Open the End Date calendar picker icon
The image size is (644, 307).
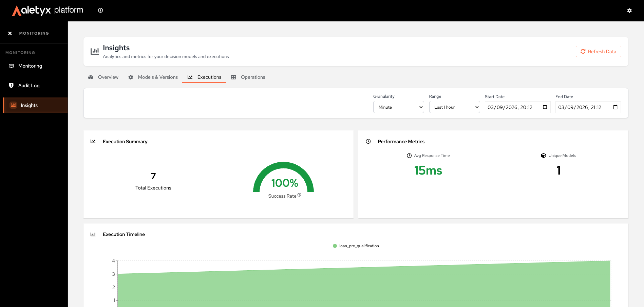(615, 107)
